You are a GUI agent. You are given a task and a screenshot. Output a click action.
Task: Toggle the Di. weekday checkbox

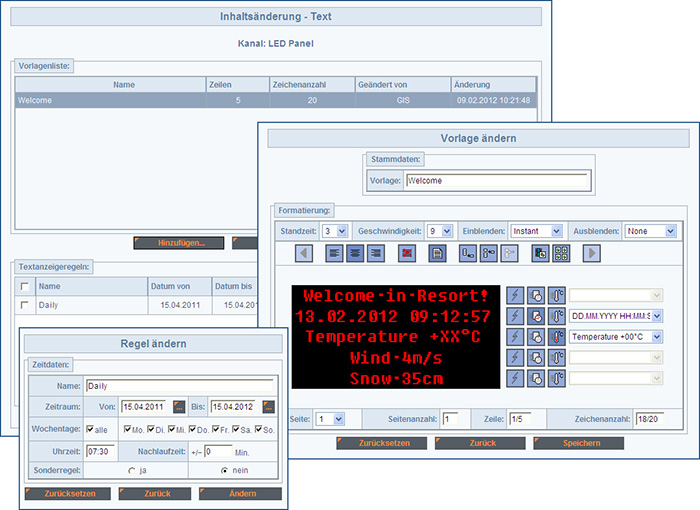(x=151, y=429)
